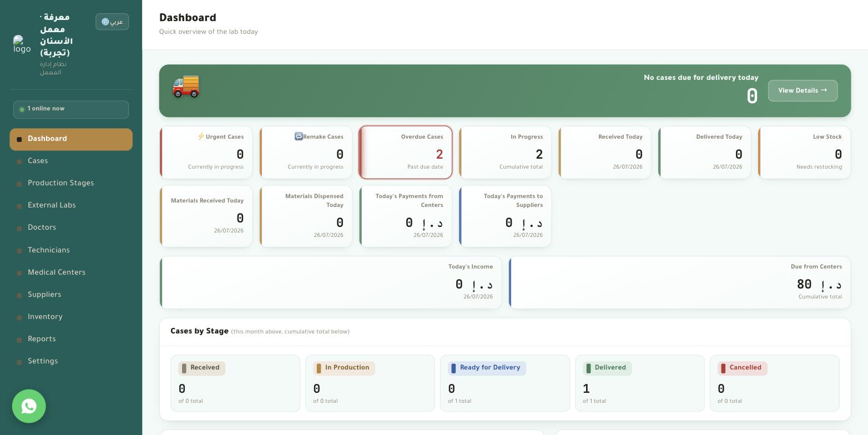Open the Urgent Cases card
Viewport: 868px width, 435px height.
[206, 153]
